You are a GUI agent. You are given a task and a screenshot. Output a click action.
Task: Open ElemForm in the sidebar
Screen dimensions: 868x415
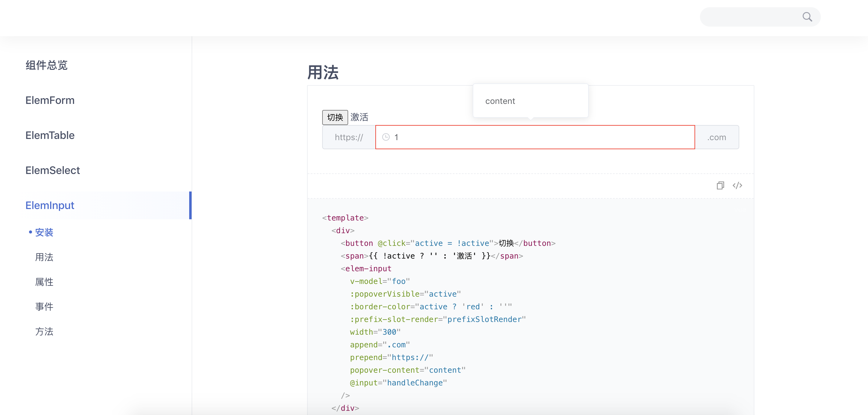tap(50, 100)
